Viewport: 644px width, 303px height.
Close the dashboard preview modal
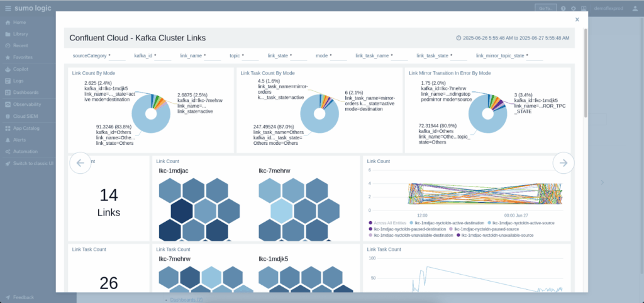click(577, 20)
